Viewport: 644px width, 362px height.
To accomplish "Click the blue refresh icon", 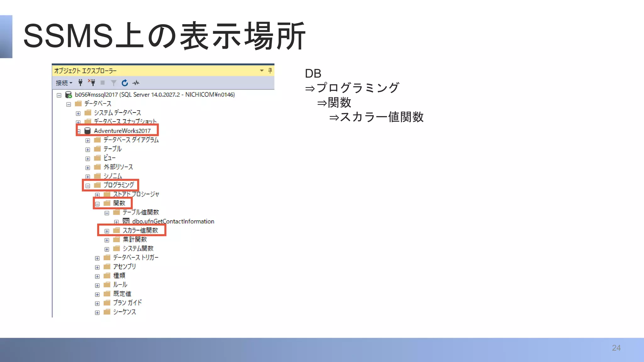I will pos(125,83).
